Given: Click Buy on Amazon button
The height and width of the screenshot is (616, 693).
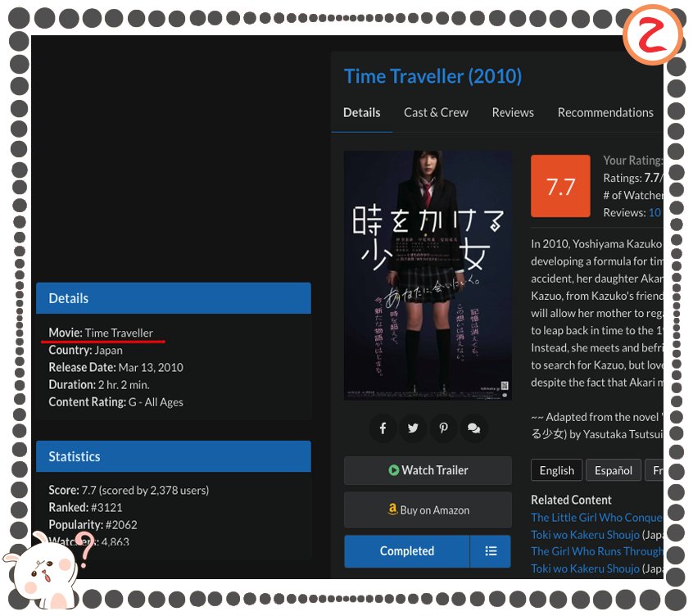Looking at the screenshot, I should point(428,510).
